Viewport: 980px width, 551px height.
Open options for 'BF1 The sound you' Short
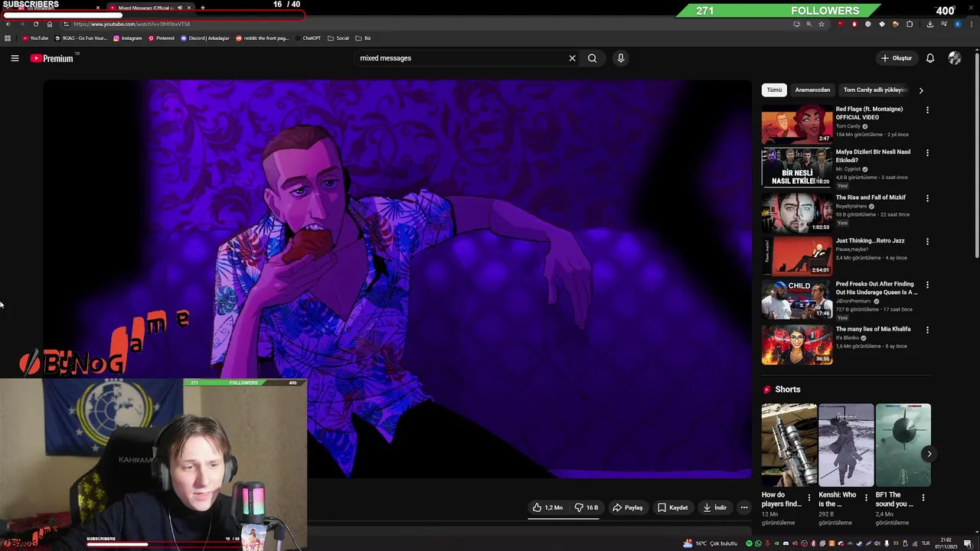click(923, 497)
